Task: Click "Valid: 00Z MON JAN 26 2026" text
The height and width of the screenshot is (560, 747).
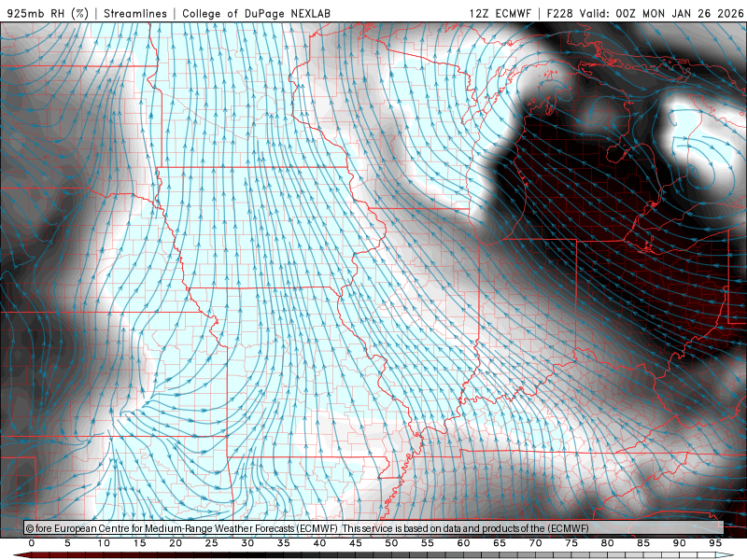Action: (662, 13)
